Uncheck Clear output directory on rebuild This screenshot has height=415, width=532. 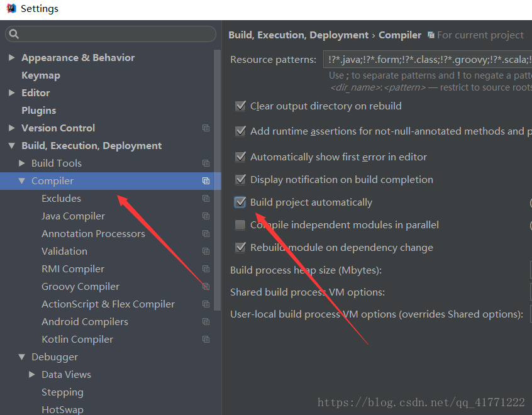coord(240,106)
